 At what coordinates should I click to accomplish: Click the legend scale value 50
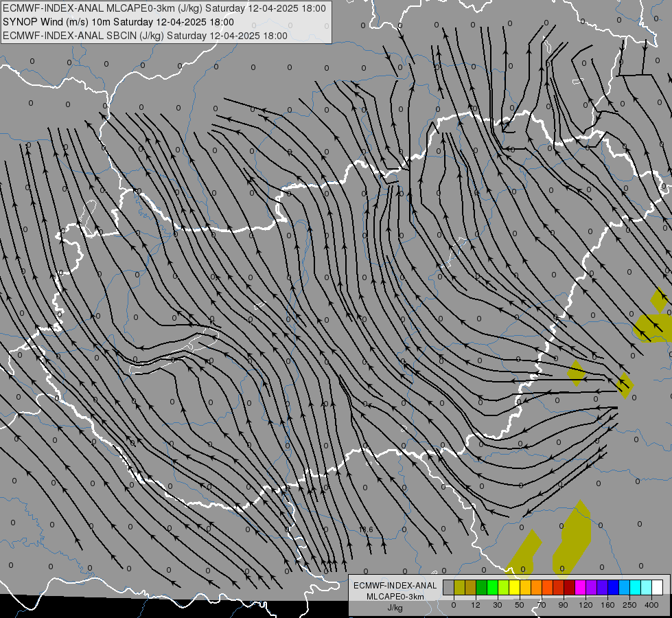pyautogui.click(x=520, y=605)
